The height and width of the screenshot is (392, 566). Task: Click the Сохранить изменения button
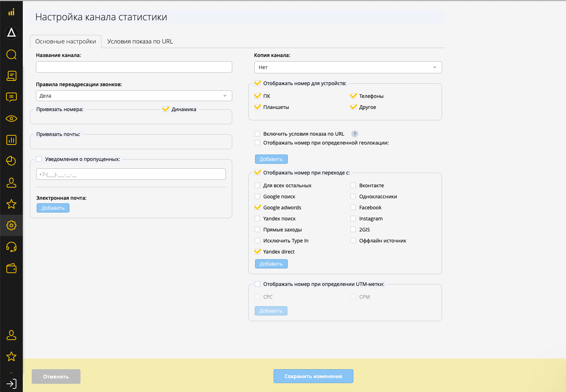[x=313, y=376]
